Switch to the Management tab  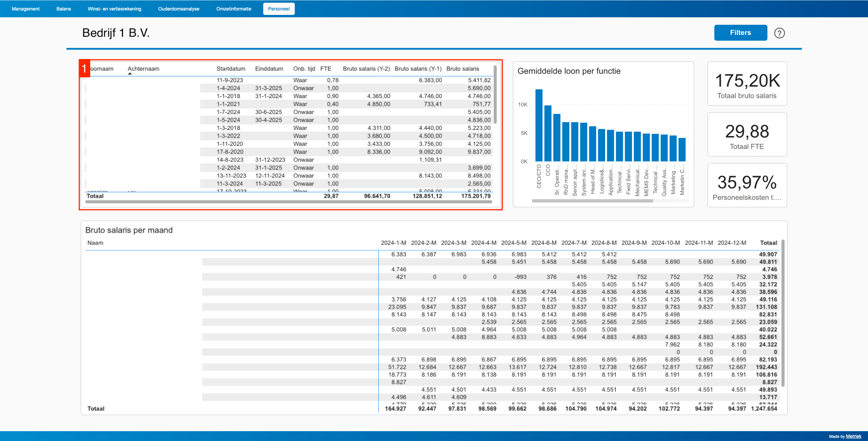(x=25, y=9)
